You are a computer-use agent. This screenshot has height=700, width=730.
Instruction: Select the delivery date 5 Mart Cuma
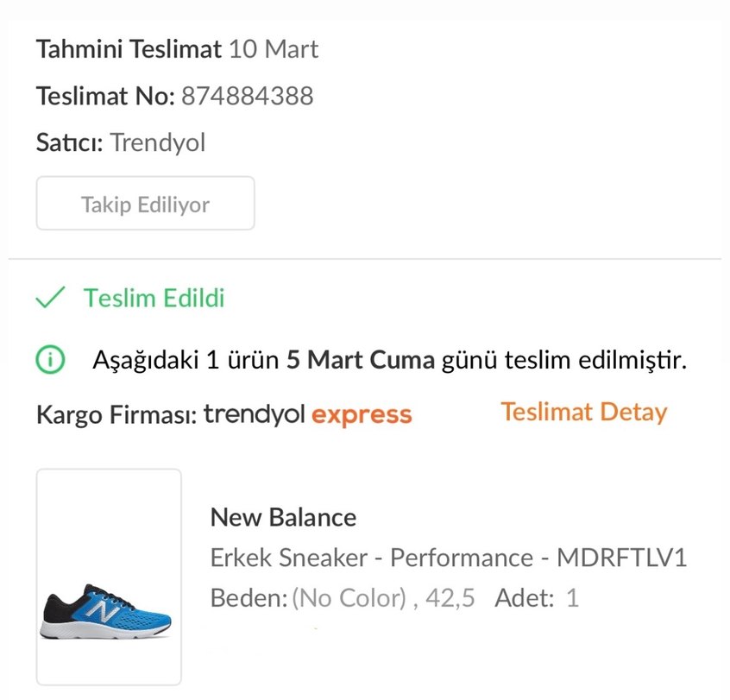(x=360, y=360)
